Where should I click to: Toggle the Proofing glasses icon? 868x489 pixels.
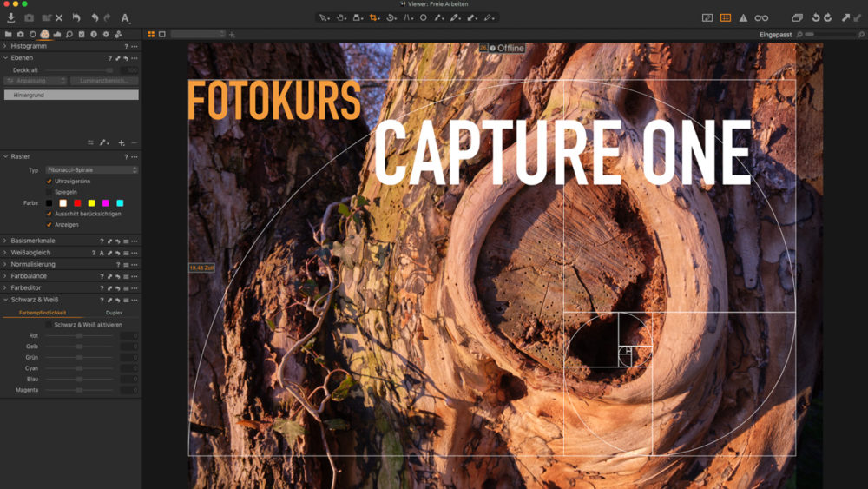761,17
